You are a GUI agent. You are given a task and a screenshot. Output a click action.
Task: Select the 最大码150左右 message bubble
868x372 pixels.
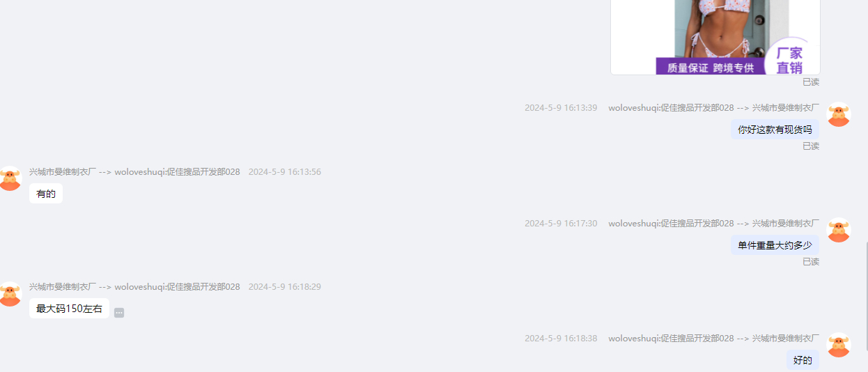pyautogui.click(x=69, y=308)
